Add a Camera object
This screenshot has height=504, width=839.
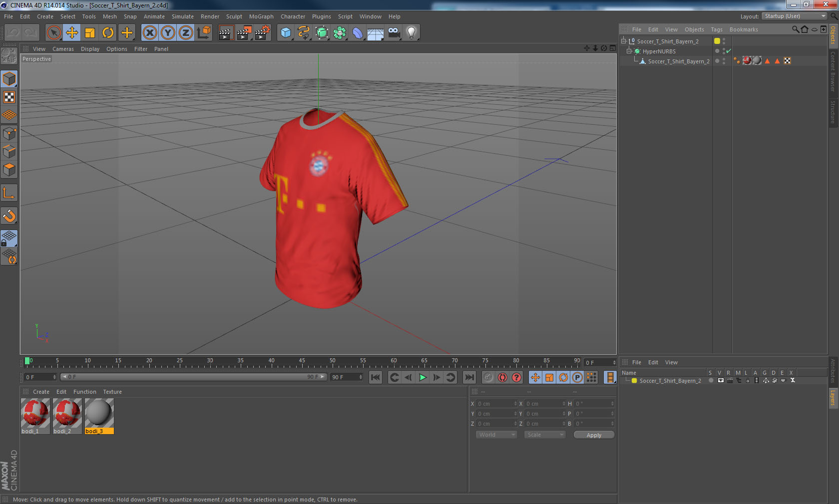(x=394, y=33)
